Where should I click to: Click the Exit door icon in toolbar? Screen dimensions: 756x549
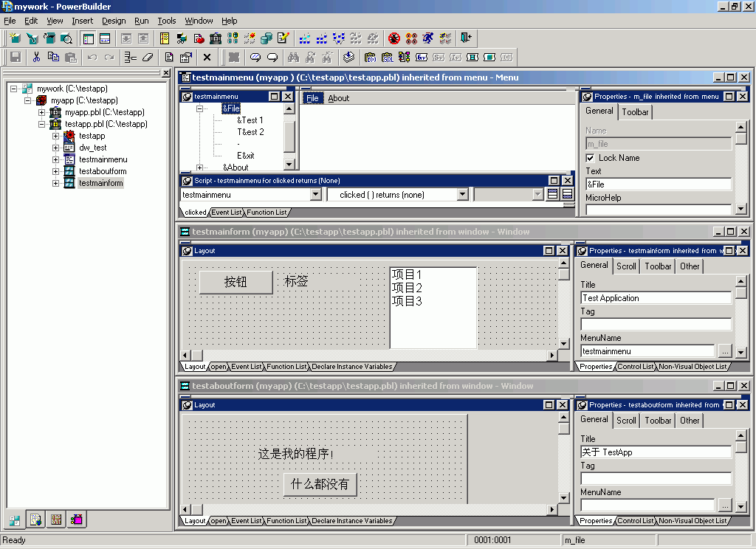point(466,38)
